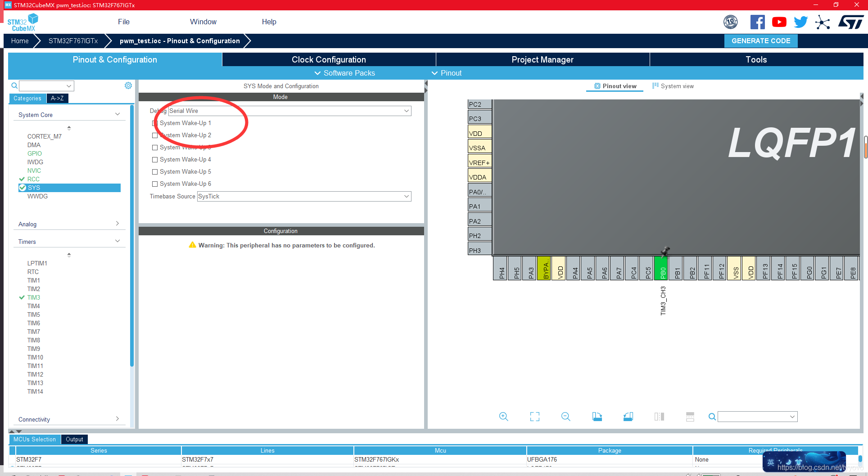Open the Timebase Source SysTick dropdown
Screen dimensions: 868x476
304,196
